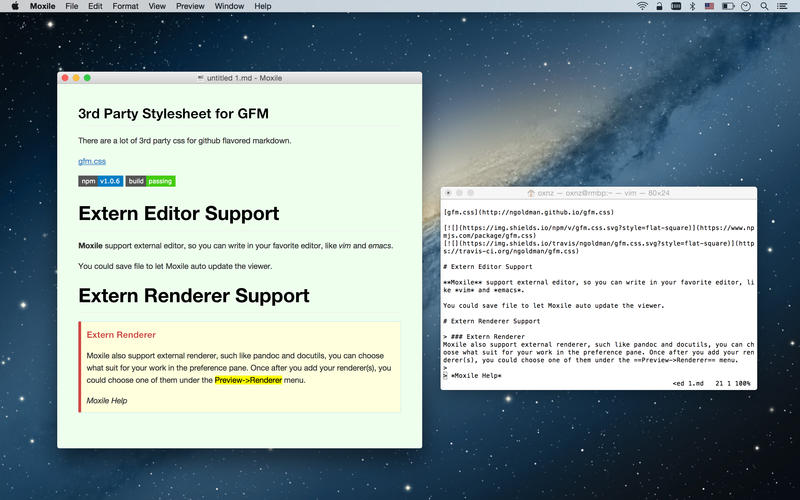The width and height of the screenshot is (800, 500).
Task: Click the npm v1.0.6 badge
Action: tap(101, 181)
